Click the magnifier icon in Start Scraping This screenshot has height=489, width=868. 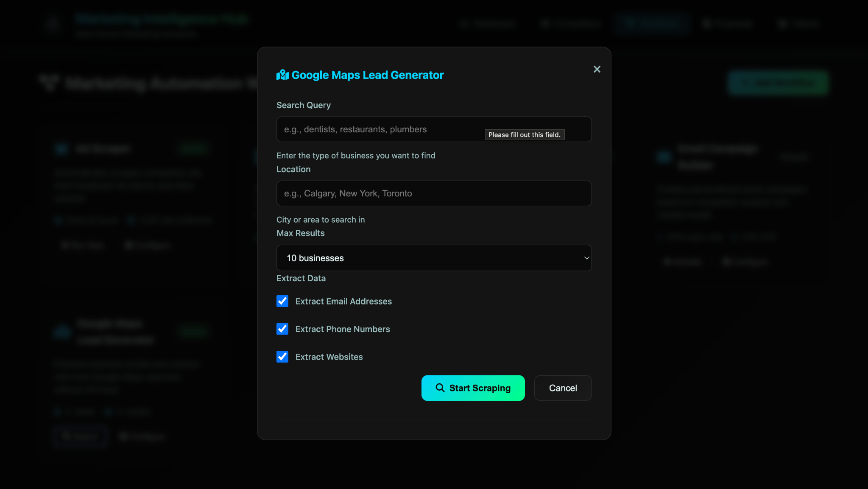pyautogui.click(x=440, y=388)
